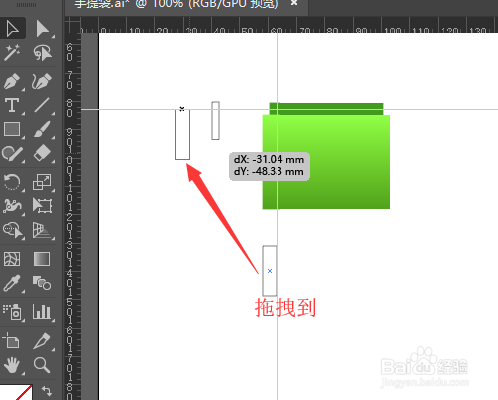Click the narrow gray rectangle near top guide
This screenshot has height=400, width=498.
215,121
